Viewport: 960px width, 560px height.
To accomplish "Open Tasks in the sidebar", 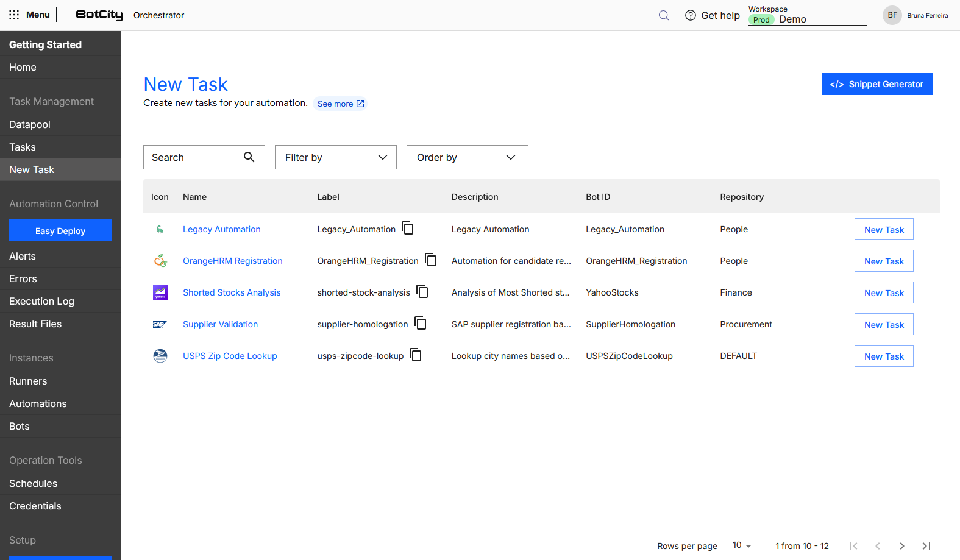I will (60, 147).
